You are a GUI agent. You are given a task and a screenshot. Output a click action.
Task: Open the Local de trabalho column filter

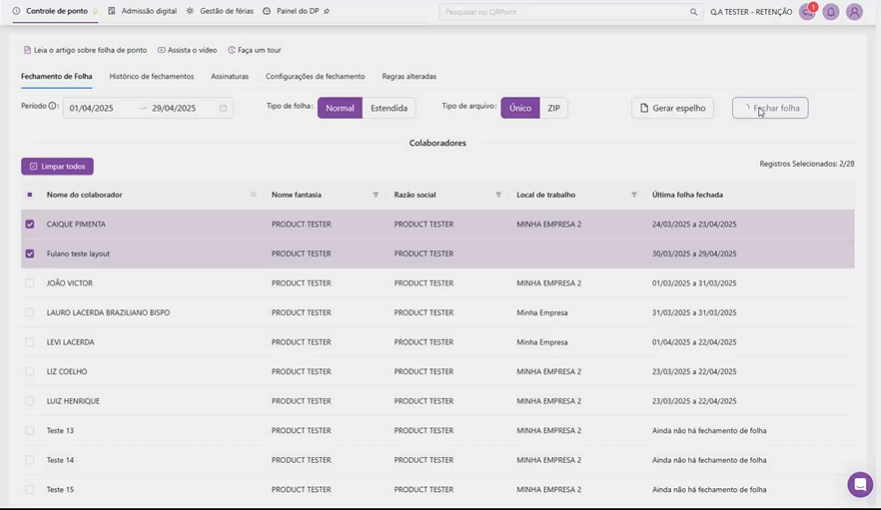(634, 195)
